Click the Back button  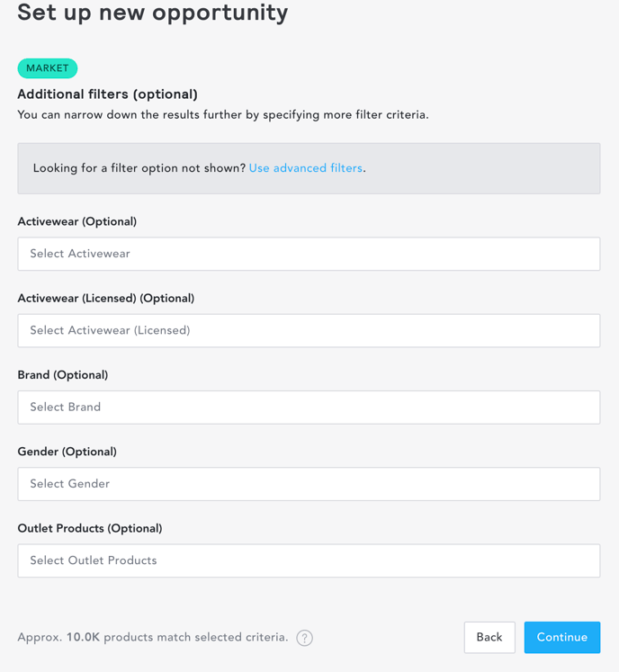[489, 637]
